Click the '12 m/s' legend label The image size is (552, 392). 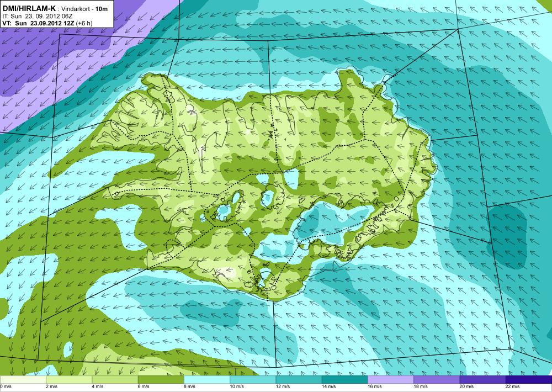pyautogui.click(x=283, y=386)
